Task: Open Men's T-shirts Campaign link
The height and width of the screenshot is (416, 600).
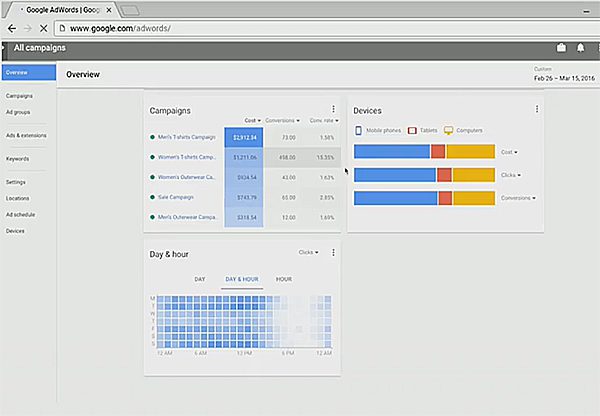Action: (x=187, y=137)
